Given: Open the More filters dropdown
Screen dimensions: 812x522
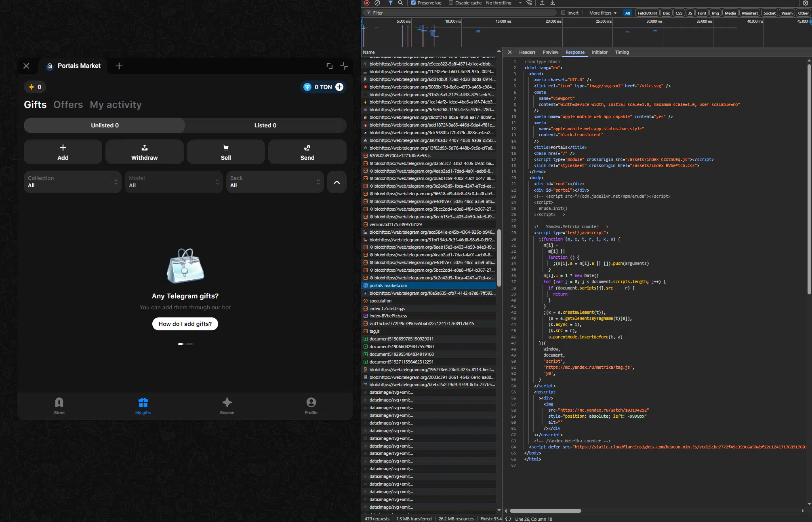Looking at the screenshot, I should pyautogui.click(x=603, y=13).
